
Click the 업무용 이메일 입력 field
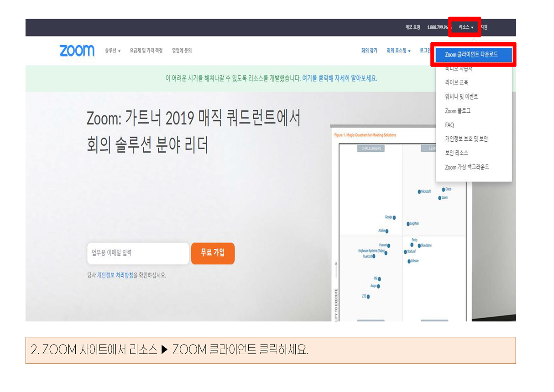138,253
